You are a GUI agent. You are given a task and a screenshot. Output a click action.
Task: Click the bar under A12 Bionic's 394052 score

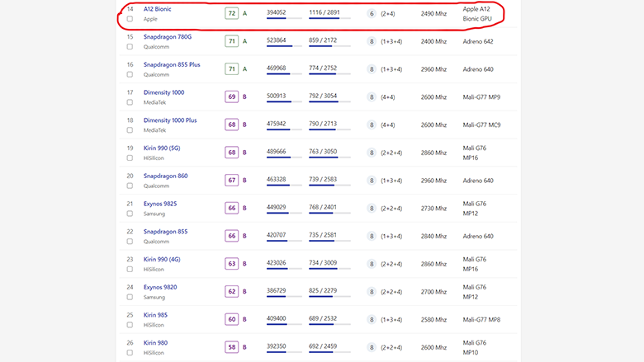pyautogui.click(x=282, y=21)
